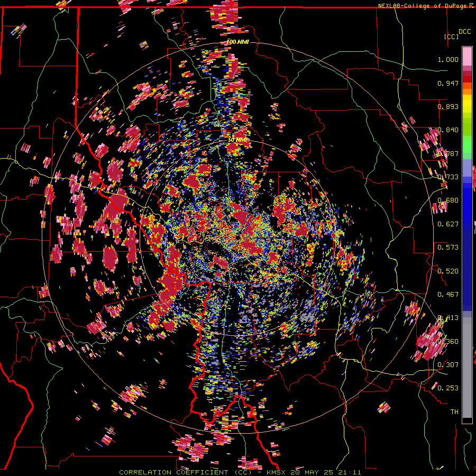Click the [CC] units label
Image resolution: width=476 pixels, height=476 pixels.
451,36
